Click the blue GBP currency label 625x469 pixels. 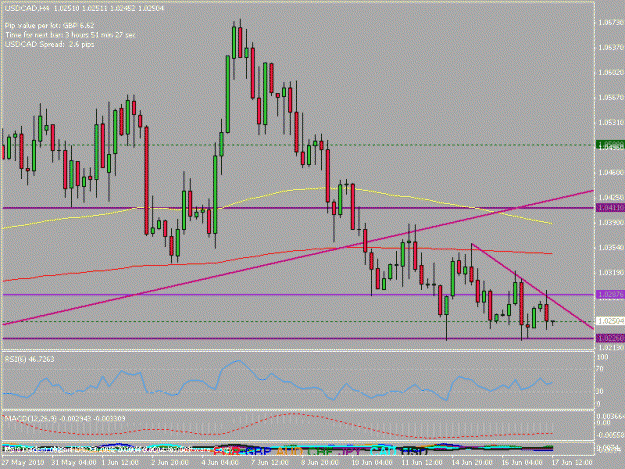[x=258, y=451]
